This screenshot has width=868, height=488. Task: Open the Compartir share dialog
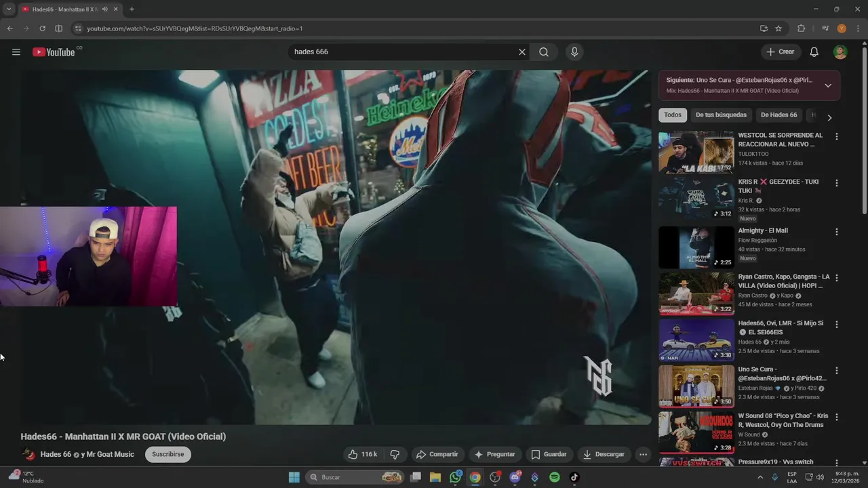437,454
